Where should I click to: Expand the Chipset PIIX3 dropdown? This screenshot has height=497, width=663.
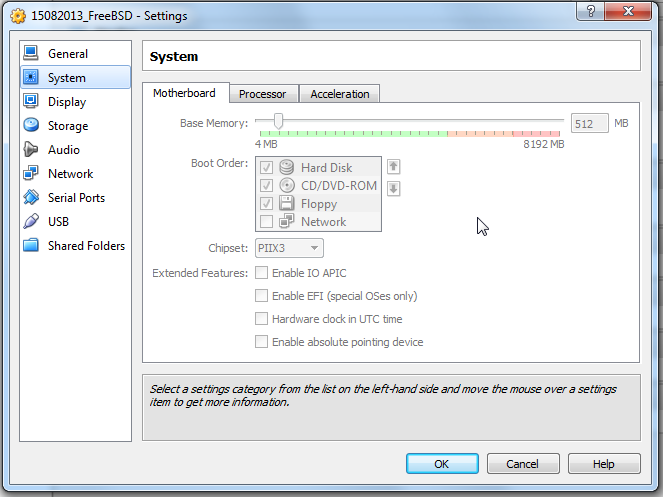point(290,248)
